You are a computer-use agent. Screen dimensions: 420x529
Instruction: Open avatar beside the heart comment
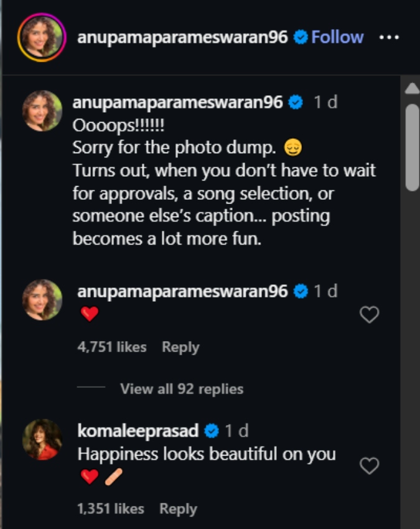point(42,299)
